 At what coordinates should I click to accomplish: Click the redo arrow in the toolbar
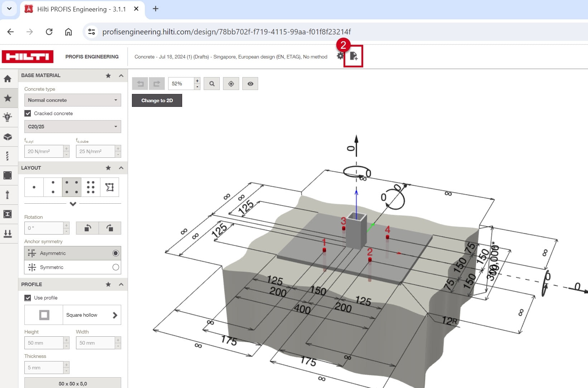(x=157, y=84)
